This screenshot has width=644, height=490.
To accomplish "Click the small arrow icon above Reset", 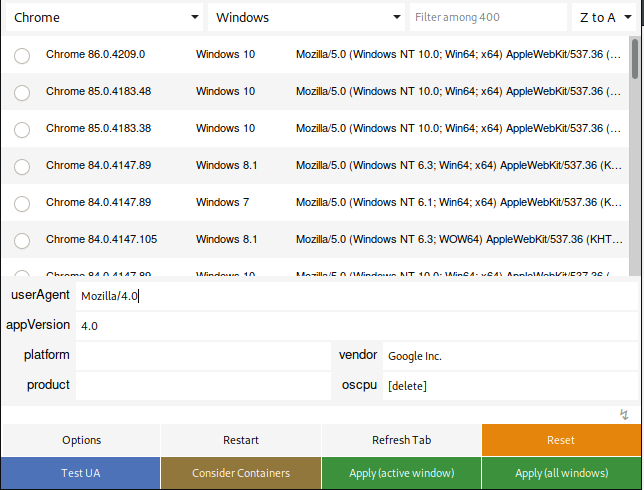I will click(624, 414).
